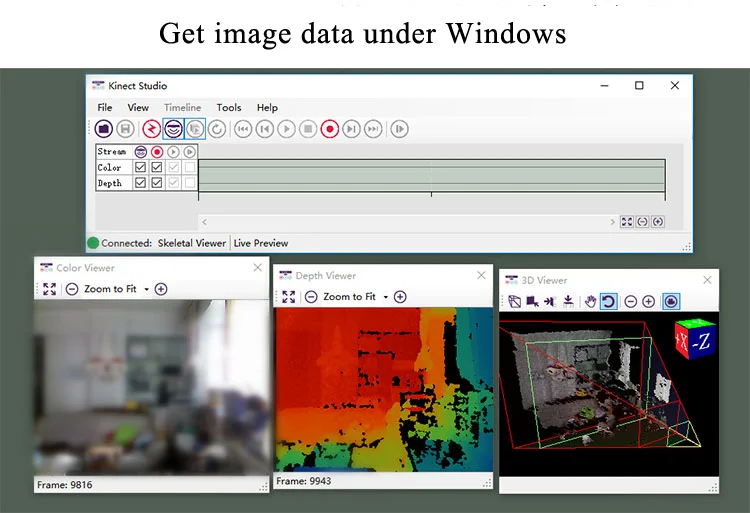Click the XYZ orientation cube in 3D Viewer
Screen dimensions: 750x513
pos(695,338)
